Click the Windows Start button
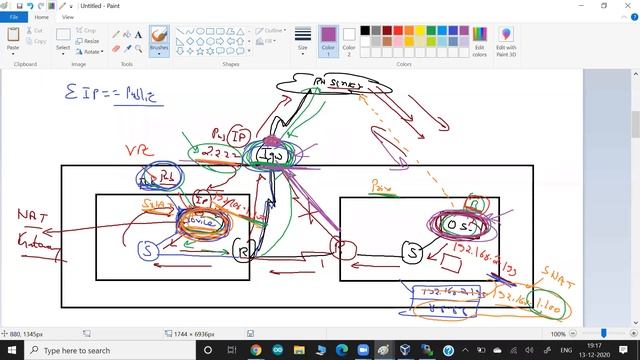Image resolution: width=640 pixels, height=360 pixels. point(12,350)
